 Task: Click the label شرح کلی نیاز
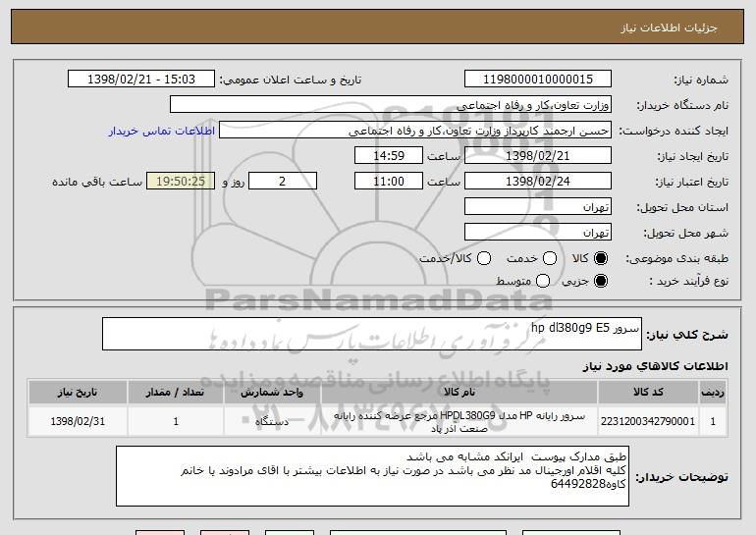[x=687, y=335]
